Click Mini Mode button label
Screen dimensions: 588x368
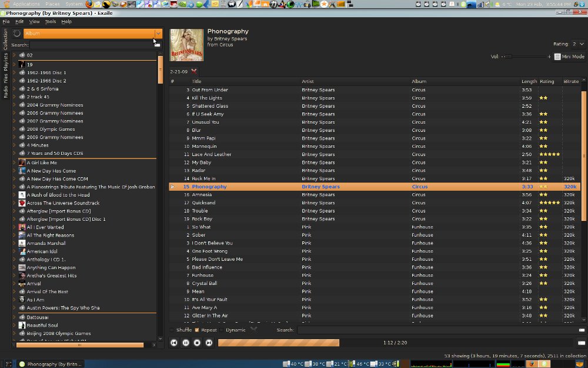(x=573, y=57)
